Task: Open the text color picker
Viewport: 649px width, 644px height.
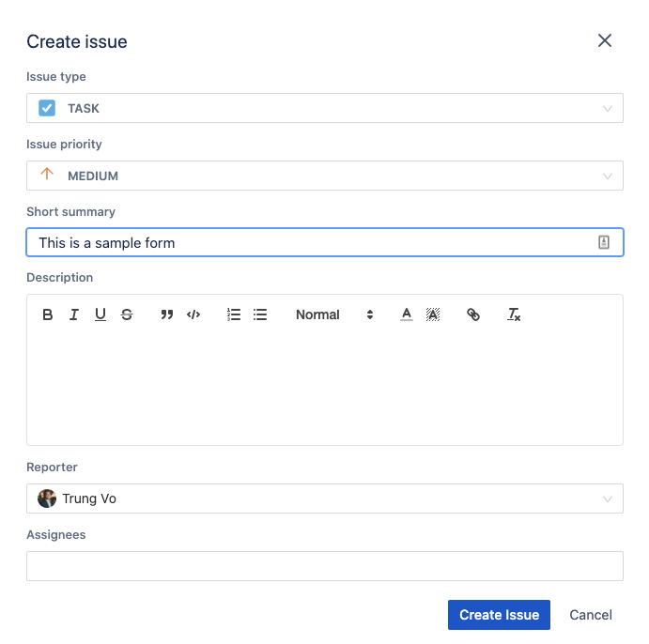Action: pyautogui.click(x=407, y=314)
